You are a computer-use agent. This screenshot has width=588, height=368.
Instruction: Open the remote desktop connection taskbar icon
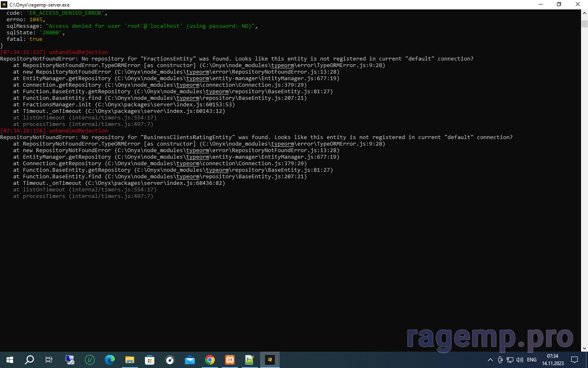coord(70,360)
